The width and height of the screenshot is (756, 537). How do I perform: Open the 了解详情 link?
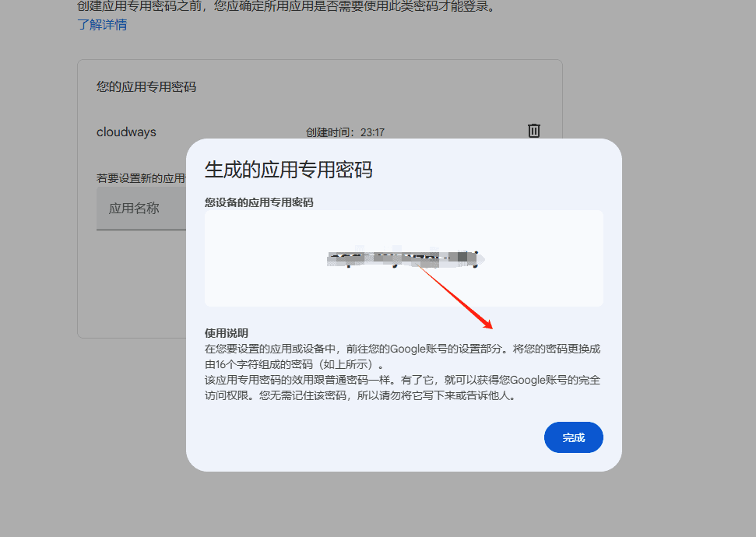coord(102,25)
